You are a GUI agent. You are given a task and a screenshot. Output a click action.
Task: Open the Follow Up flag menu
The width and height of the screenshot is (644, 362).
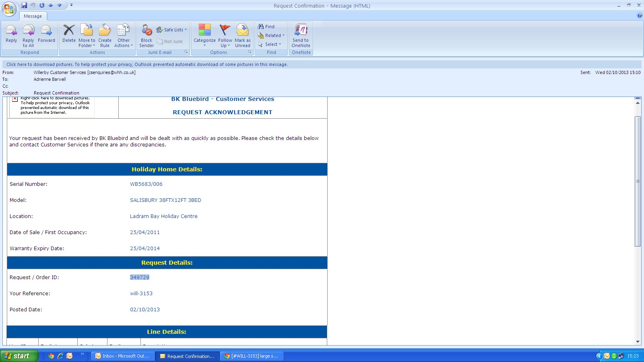[x=225, y=36]
